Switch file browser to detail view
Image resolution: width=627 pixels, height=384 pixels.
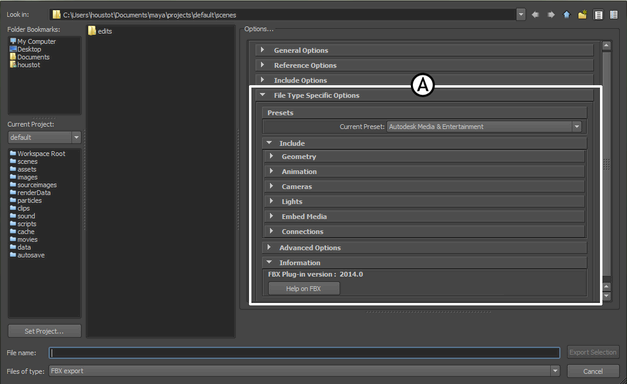[614, 15]
